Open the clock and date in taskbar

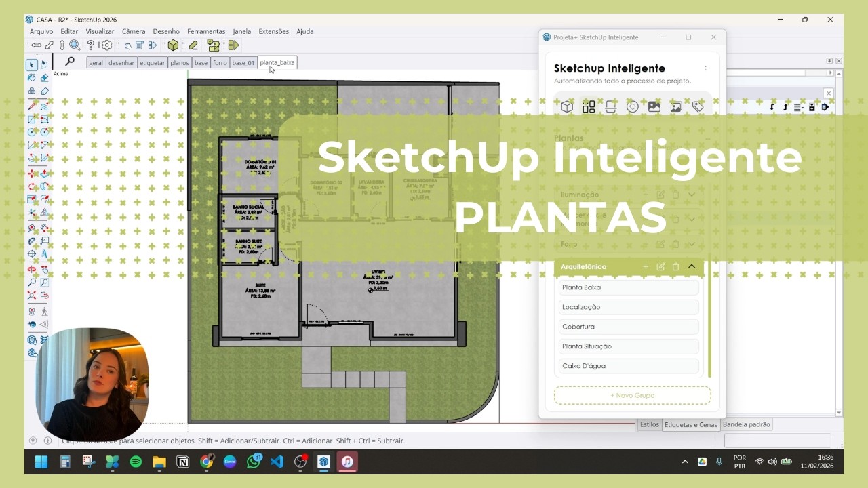817,462
